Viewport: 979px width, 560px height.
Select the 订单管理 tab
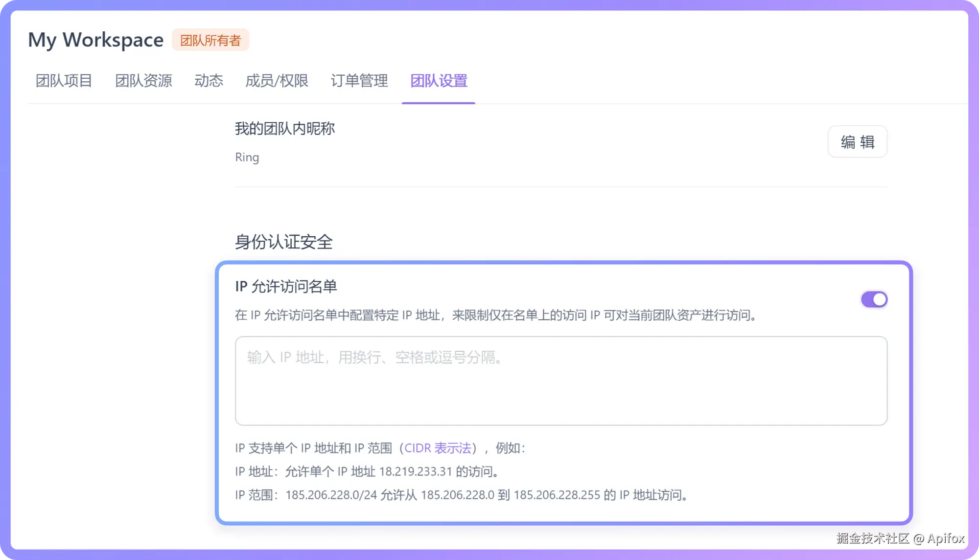(x=359, y=81)
